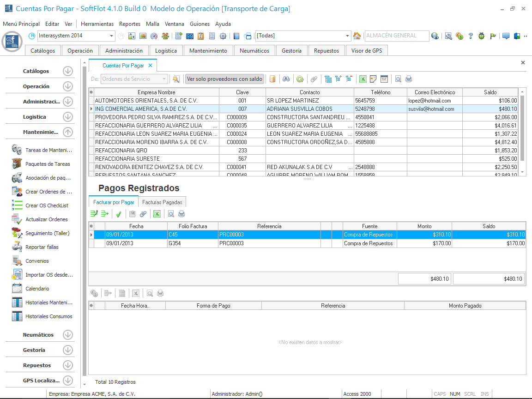Click the binoculars search icon

[x=286, y=79]
